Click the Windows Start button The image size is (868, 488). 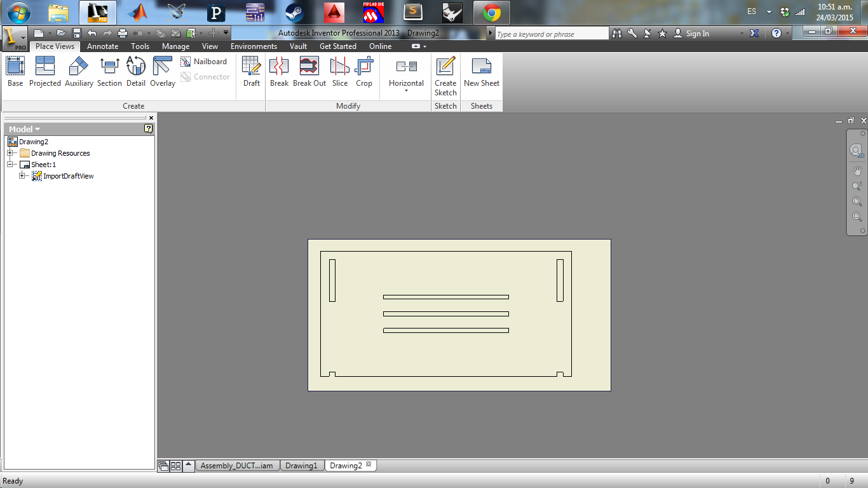(19, 13)
